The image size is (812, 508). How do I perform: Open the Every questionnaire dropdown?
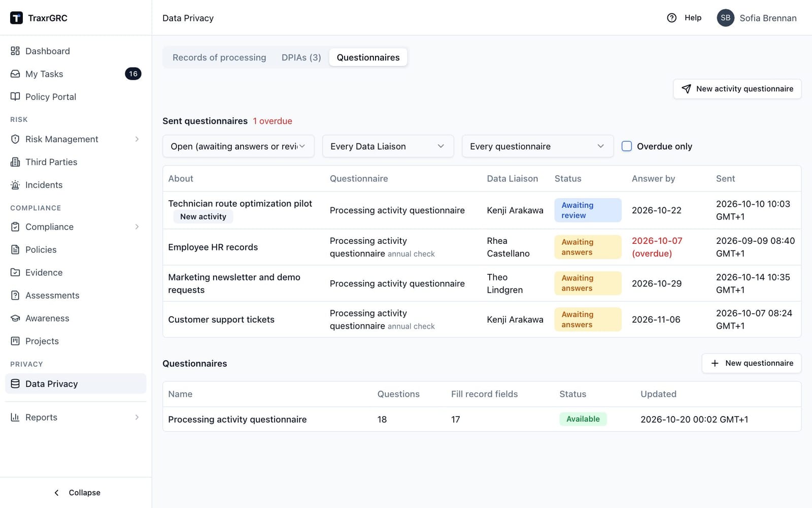[537, 146]
